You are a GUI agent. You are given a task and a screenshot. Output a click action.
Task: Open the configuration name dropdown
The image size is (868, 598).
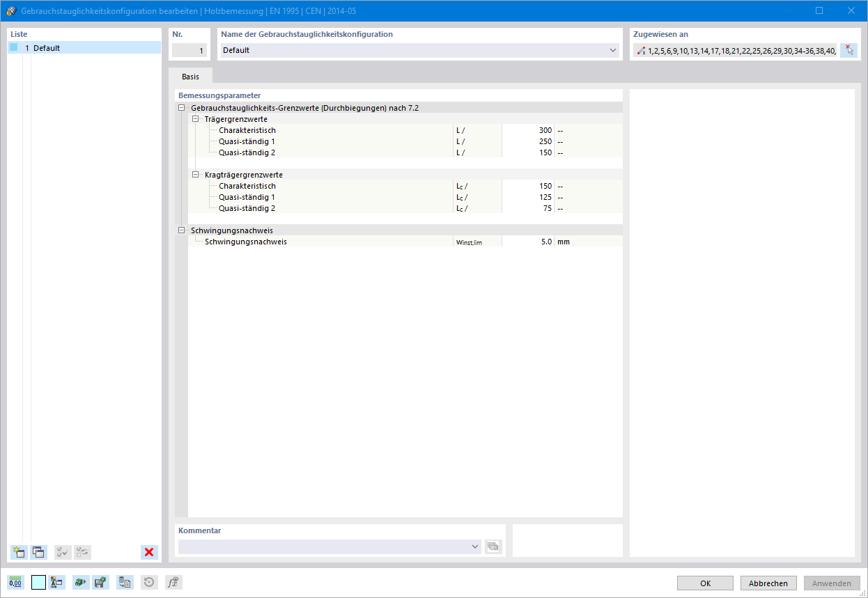click(612, 50)
